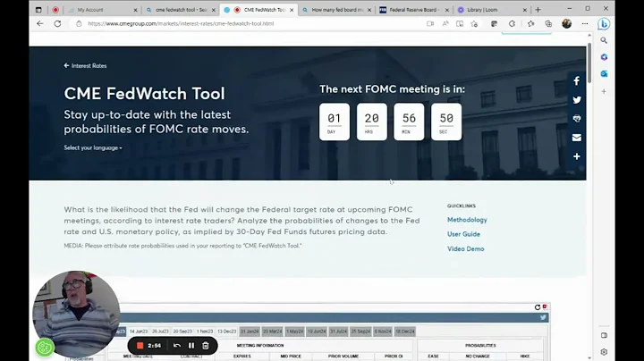Select the 20 Sep23 meeting tab
Viewport: 644px width, 361px height.
(182, 331)
